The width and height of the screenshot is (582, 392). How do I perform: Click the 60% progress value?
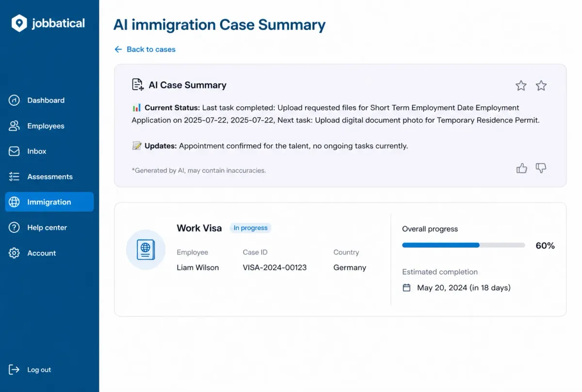545,246
